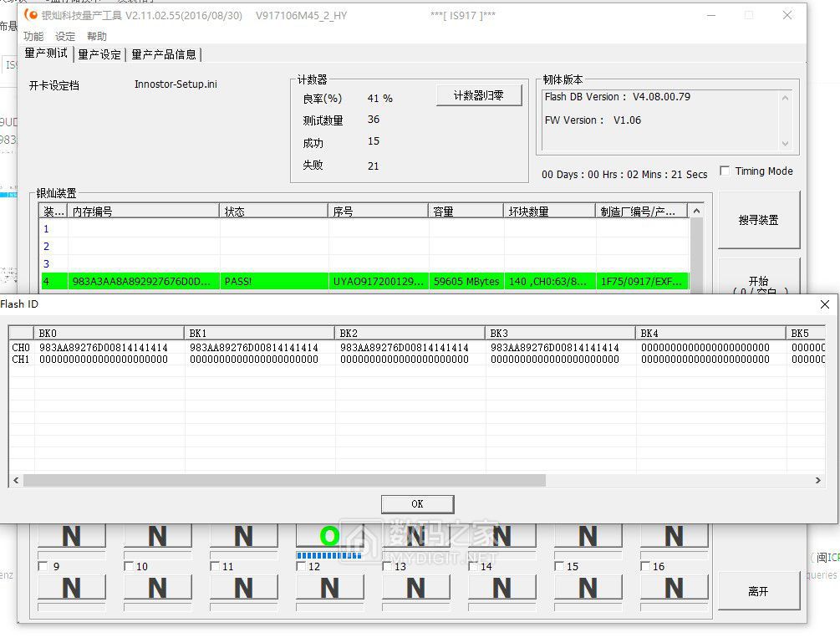This screenshot has width=840, height=643.
Task: Click the 计数器归零 counter reset button
Action: (478, 94)
